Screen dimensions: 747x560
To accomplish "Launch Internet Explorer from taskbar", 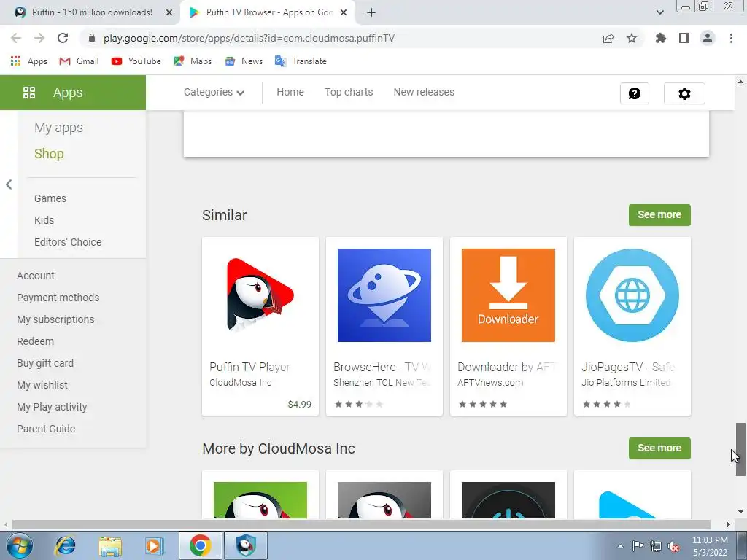I will 65,545.
